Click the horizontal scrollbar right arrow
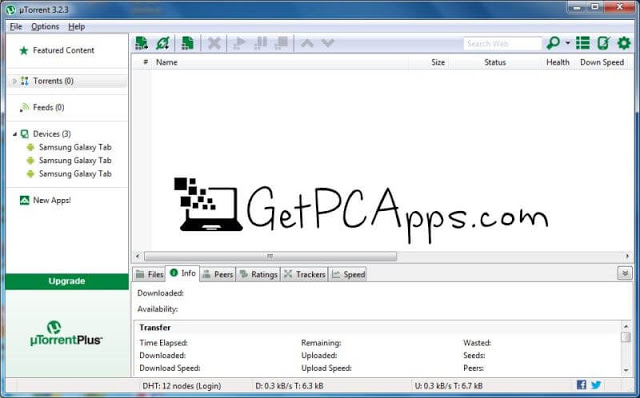The image size is (640, 398). tap(627, 256)
